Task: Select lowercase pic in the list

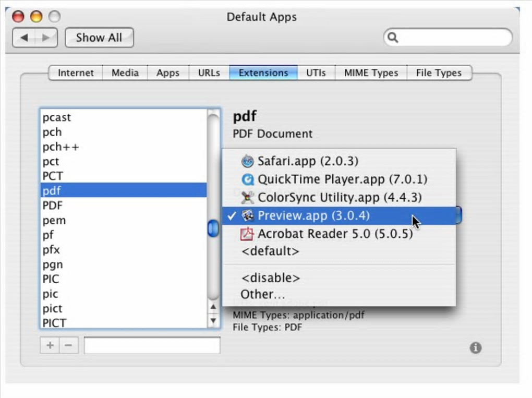Action: [x=124, y=294]
